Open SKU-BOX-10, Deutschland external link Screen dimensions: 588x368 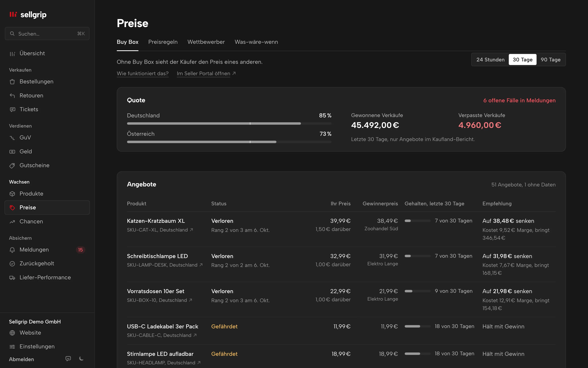click(160, 300)
